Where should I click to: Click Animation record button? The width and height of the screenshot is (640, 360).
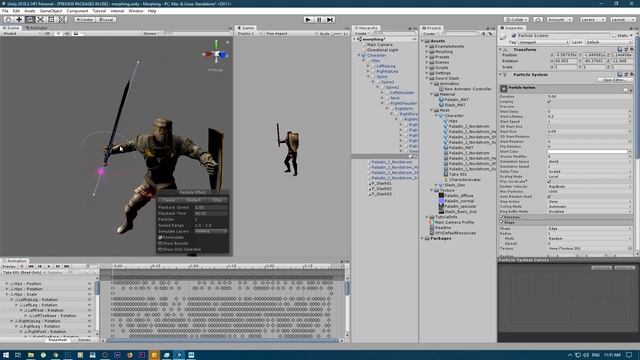(22, 266)
